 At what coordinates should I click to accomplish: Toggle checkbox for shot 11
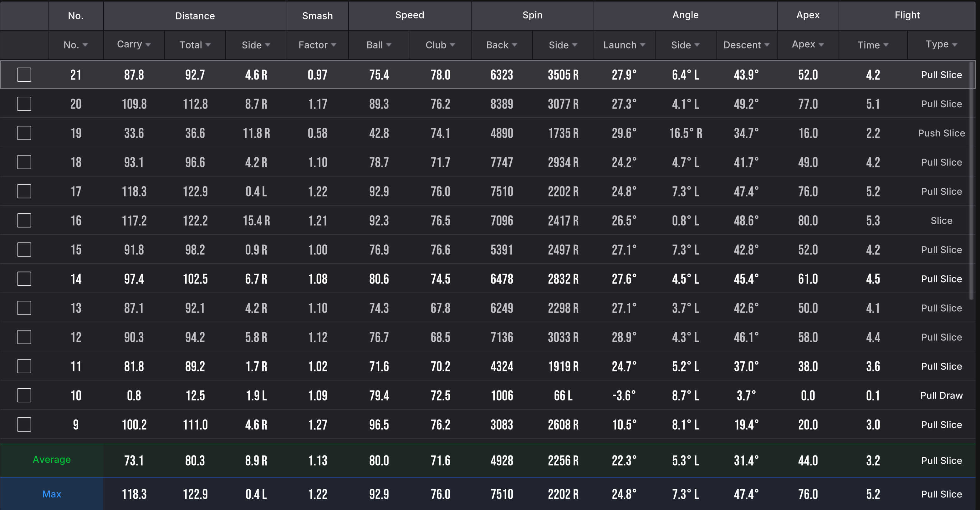point(24,366)
